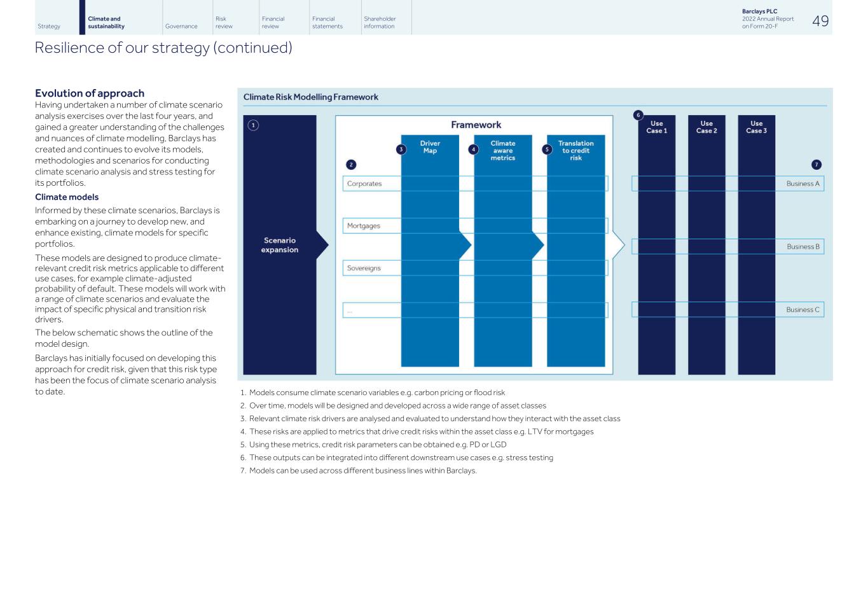
Task: Click circled number 7 above Business A
Action: (816, 165)
